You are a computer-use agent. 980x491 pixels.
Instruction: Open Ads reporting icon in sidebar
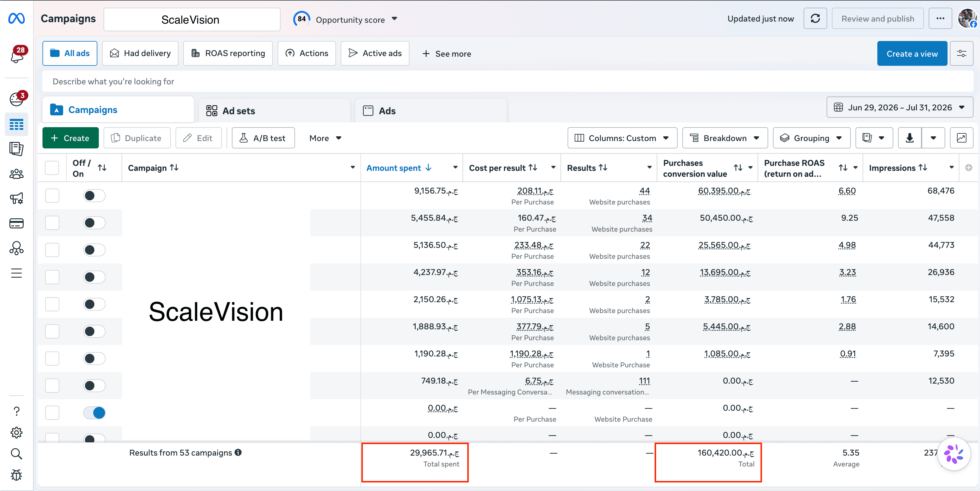(x=16, y=149)
